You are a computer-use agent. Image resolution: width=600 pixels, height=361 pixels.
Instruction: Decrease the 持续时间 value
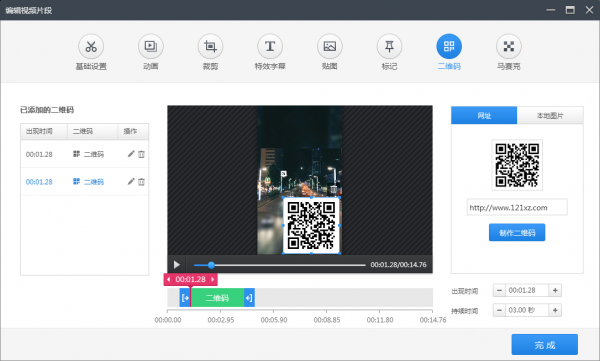(499, 310)
